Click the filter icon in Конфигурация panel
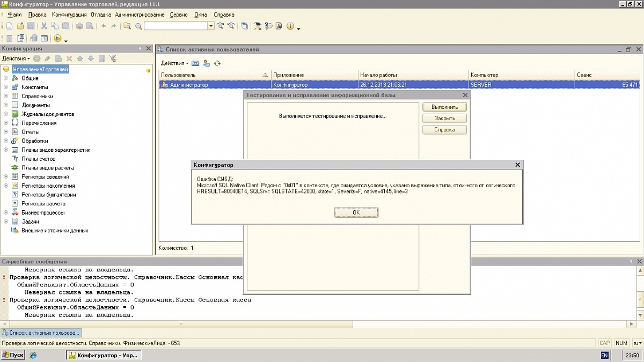The height and width of the screenshot is (362, 644). pyautogui.click(x=112, y=58)
